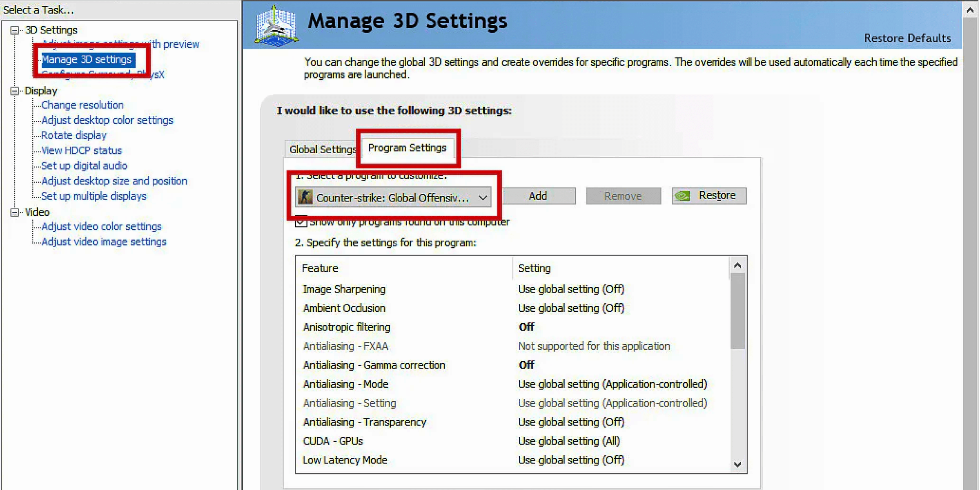The height and width of the screenshot is (490, 980).
Task: Click the Counter-Strike game icon in dropdown
Action: (304, 196)
